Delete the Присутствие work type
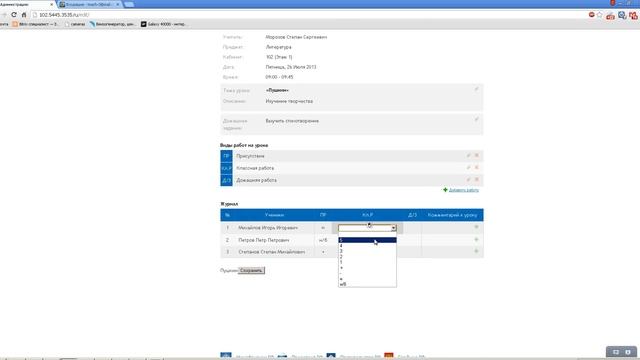 pos(476,156)
